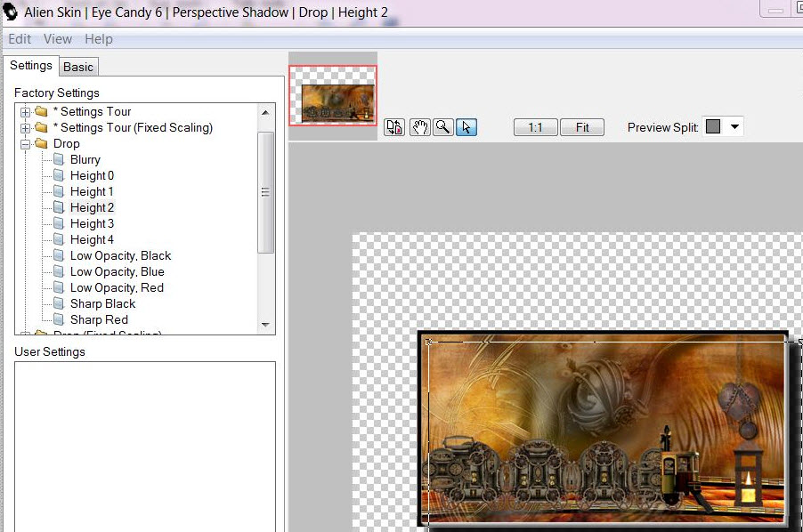
Task: Click the scroll up arrow in Factory Settings
Action: tap(265, 112)
